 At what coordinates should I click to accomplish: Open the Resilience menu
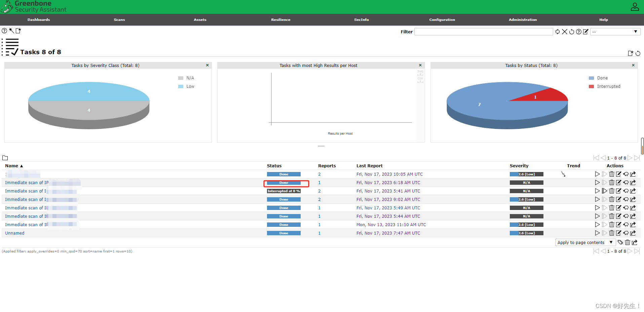tap(281, 20)
